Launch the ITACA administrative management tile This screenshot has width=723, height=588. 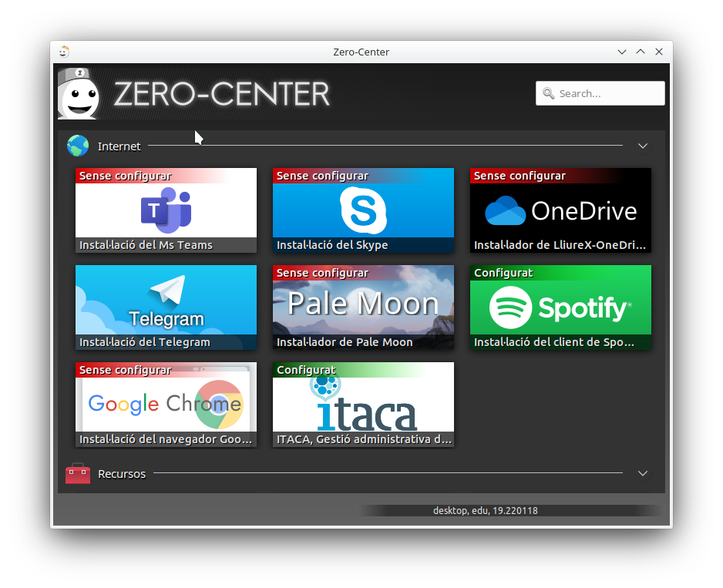coord(363,405)
